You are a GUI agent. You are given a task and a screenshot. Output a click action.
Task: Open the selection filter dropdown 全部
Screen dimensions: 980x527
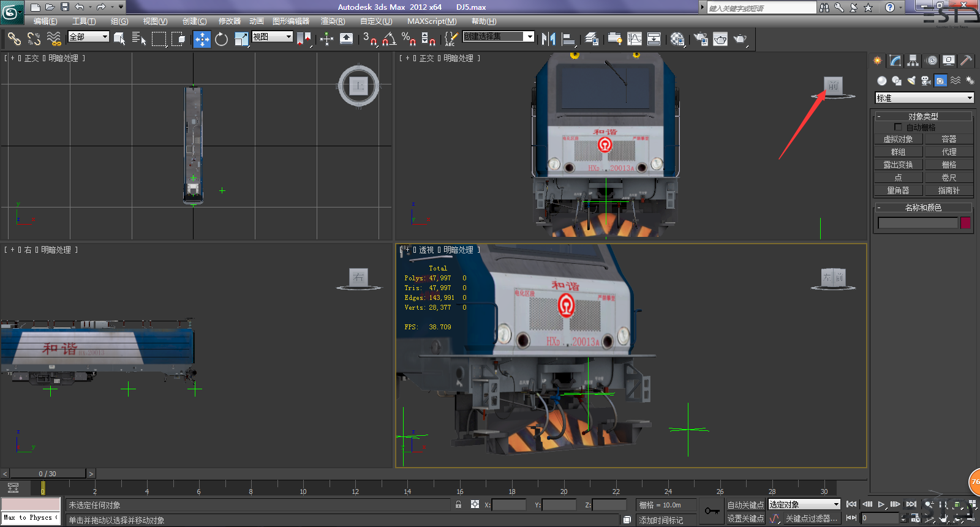88,37
